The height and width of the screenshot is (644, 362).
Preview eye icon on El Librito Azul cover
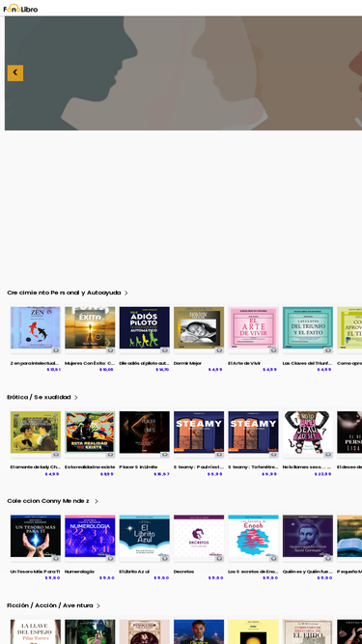165,559
